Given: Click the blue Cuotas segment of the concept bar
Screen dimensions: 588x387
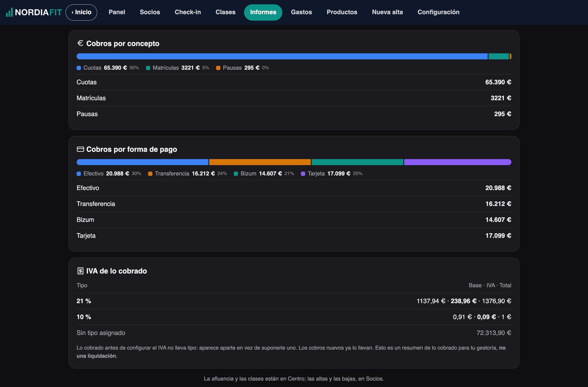Looking at the screenshot, I should (282, 56).
